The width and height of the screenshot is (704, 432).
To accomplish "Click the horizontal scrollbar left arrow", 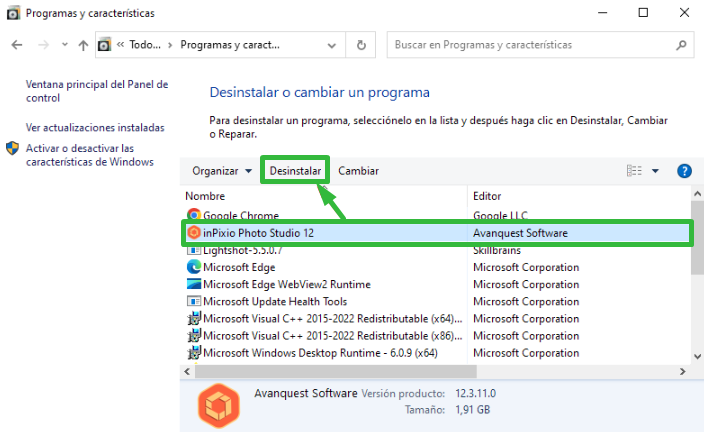I will [187, 371].
